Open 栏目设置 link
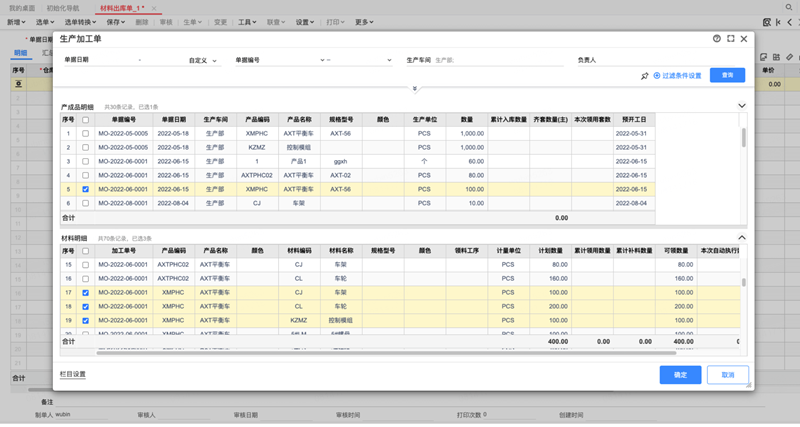Screen dimensions: 800x427 [72, 374]
